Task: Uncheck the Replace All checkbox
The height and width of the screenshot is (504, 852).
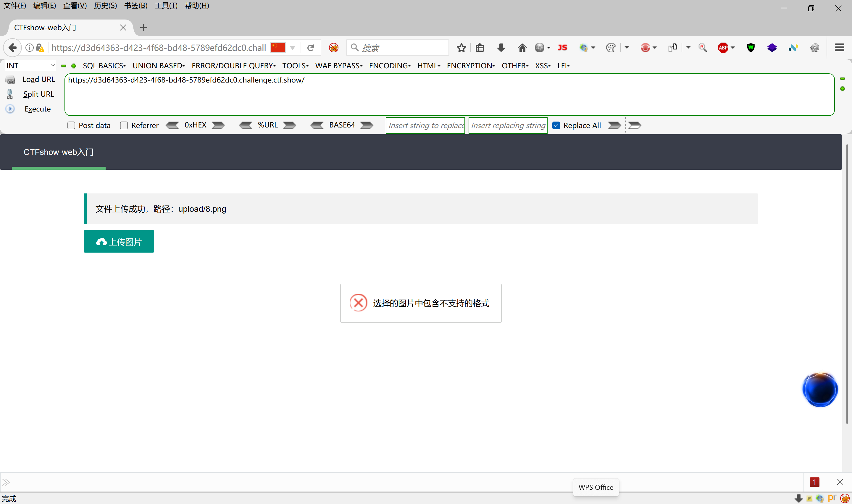Action: coord(556,126)
